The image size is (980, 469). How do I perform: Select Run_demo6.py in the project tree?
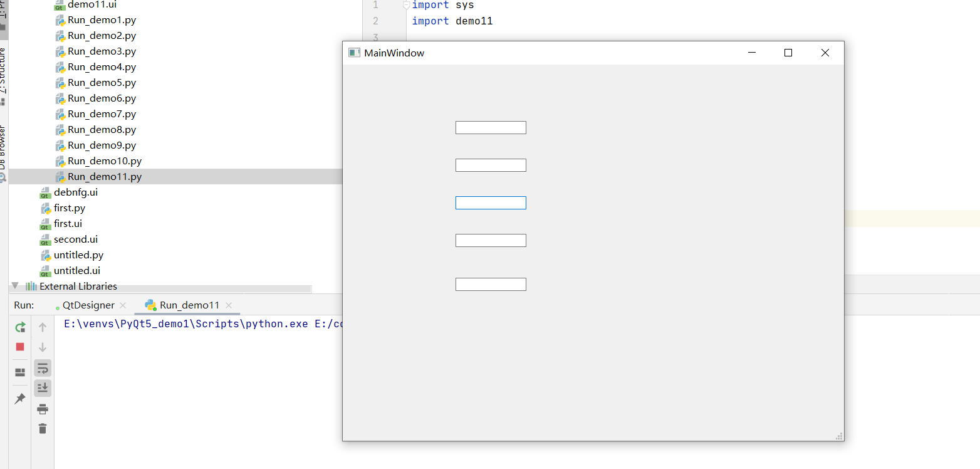(102, 98)
